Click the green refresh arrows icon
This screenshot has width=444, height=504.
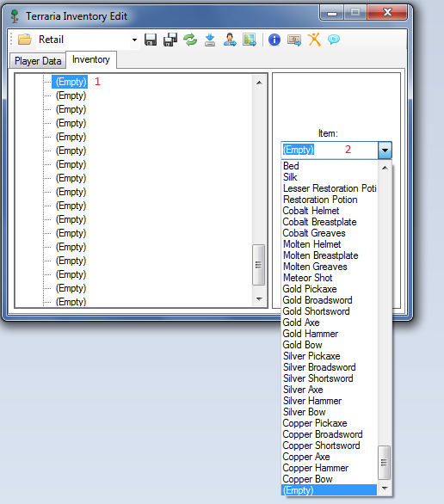190,40
